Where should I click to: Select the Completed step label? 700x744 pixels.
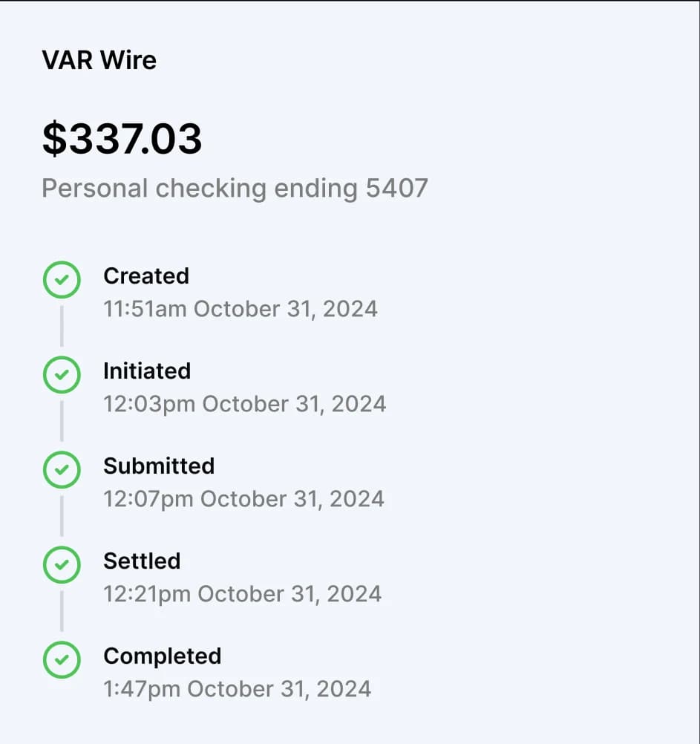click(x=163, y=656)
